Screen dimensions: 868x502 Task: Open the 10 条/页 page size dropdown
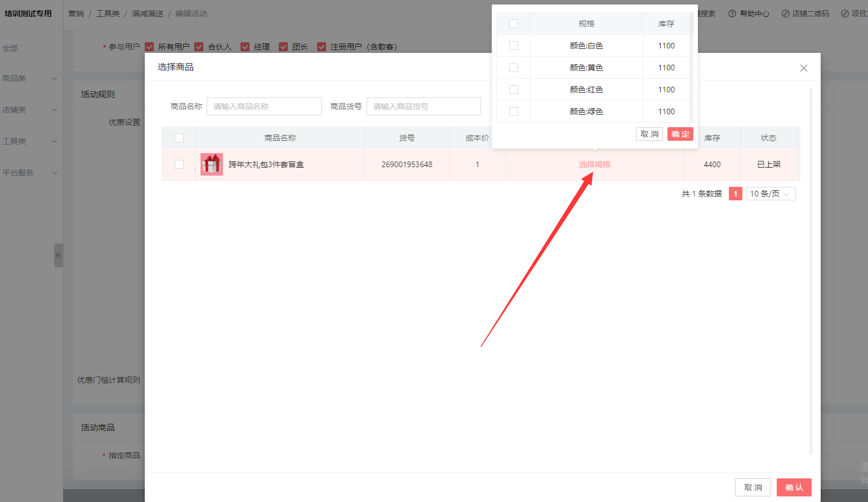click(x=770, y=194)
